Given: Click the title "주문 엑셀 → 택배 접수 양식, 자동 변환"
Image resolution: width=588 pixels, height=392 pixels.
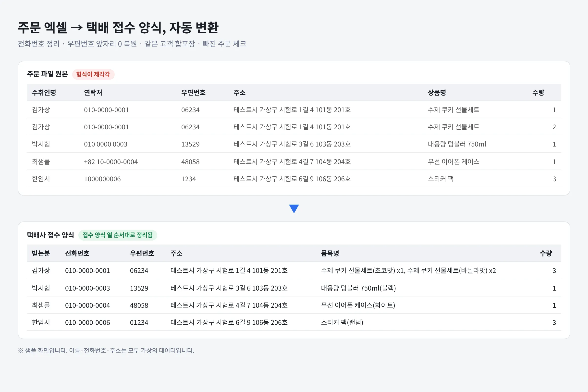Looking at the screenshot, I should [x=118, y=27].
